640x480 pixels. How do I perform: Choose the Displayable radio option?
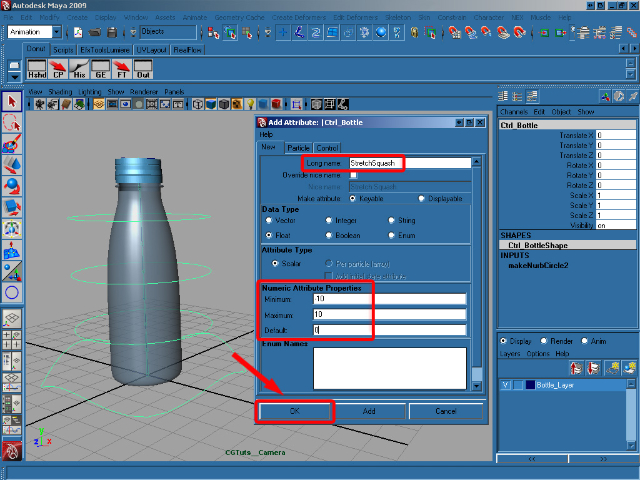coord(421,198)
